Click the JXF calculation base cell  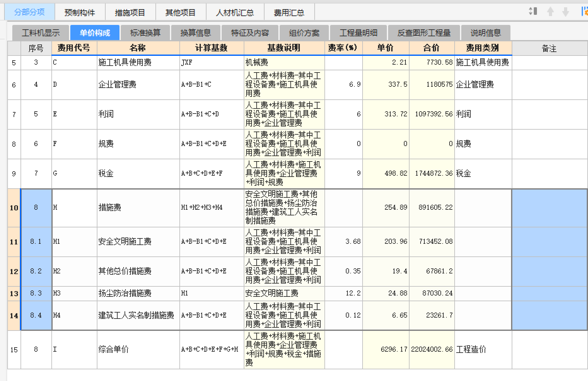tap(212, 62)
